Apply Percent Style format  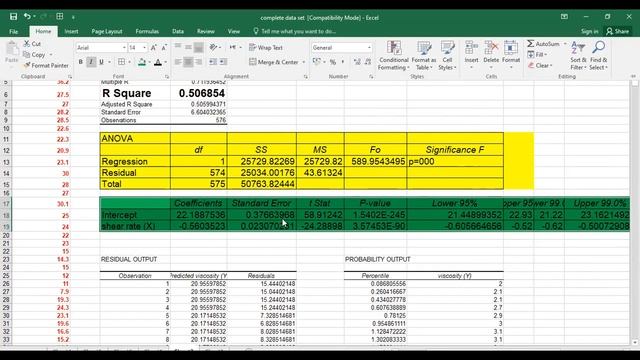click(333, 62)
